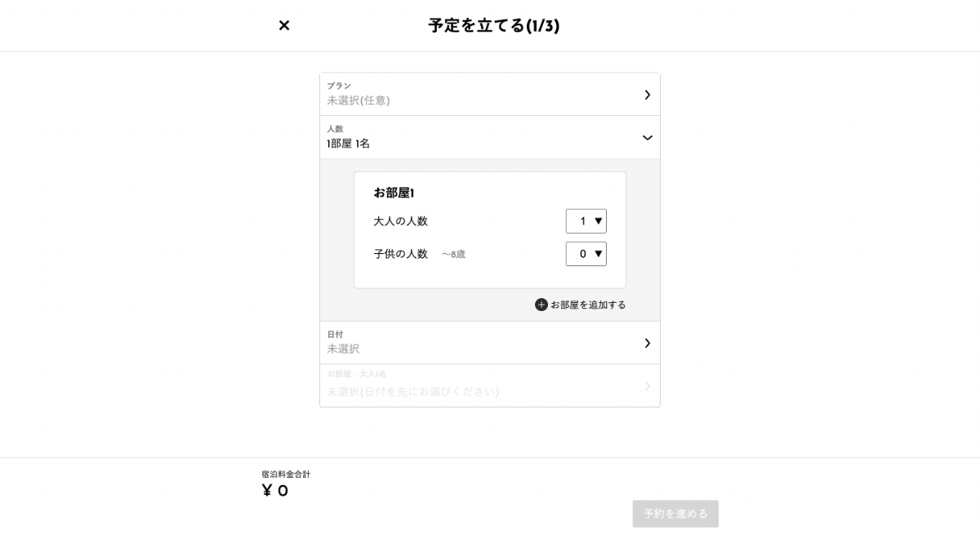
Task: Click the 宿泊料金合計 label
Action: click(286, 474)
